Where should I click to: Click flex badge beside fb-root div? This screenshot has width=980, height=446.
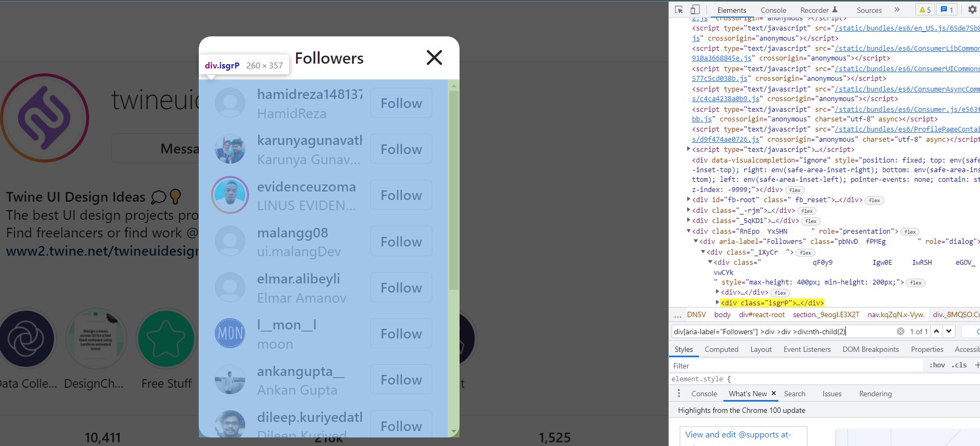point(874,201)
